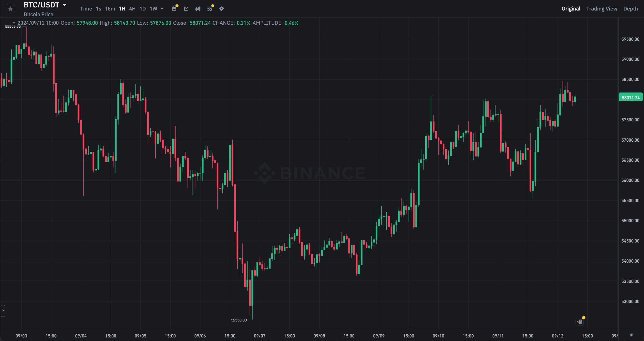Image resolution: width=644 pixels, height=341 pixels.
Task: Click the 2024/09/12 10:00 timestamp
Action: coord(38,23)
